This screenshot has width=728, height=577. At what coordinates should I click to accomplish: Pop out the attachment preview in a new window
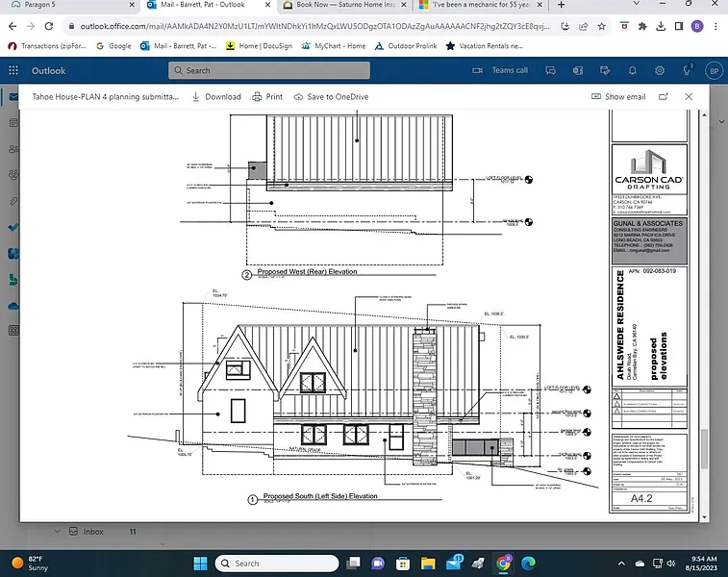point(664,97)
